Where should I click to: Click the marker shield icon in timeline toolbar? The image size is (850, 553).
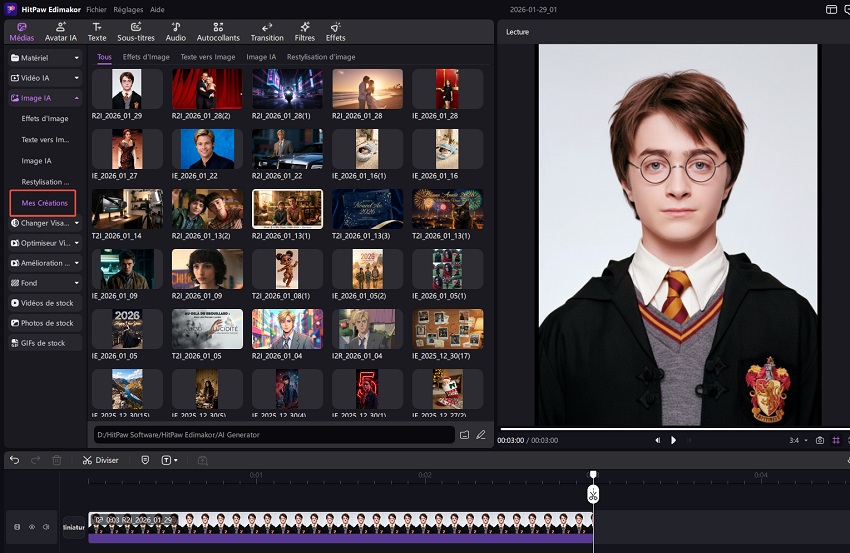(x=145, y=460)
